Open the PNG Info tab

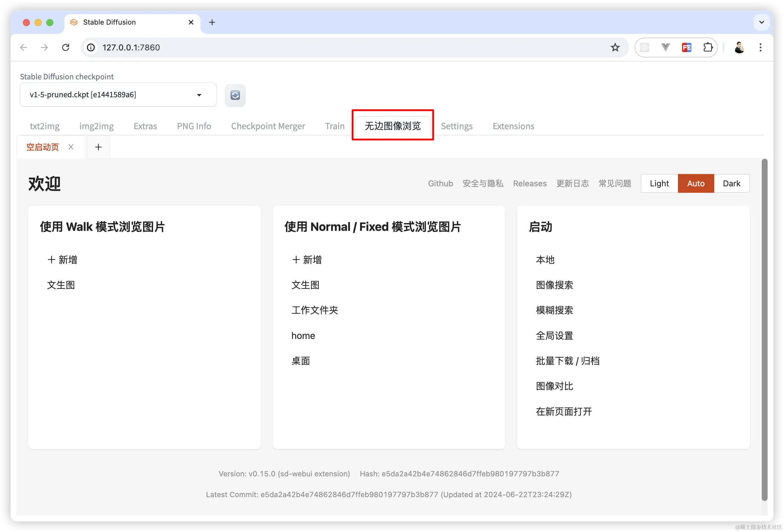pyautogui.click(x=194, y=126)
